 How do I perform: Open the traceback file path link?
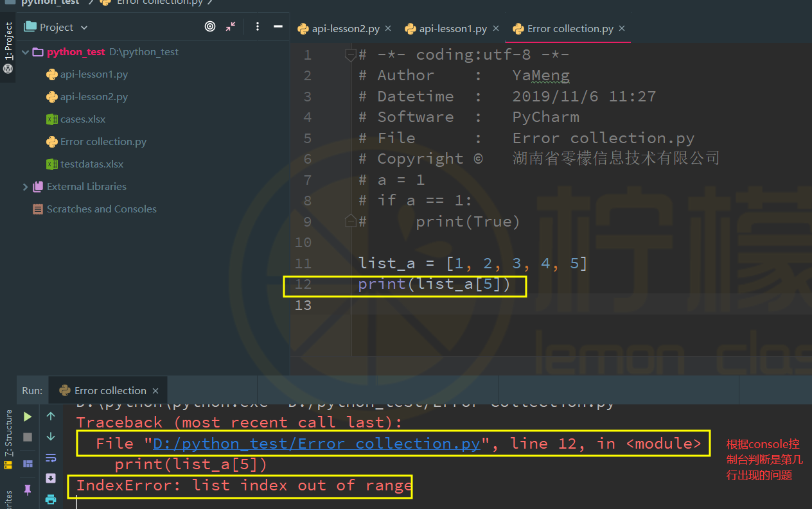(317, 444)
